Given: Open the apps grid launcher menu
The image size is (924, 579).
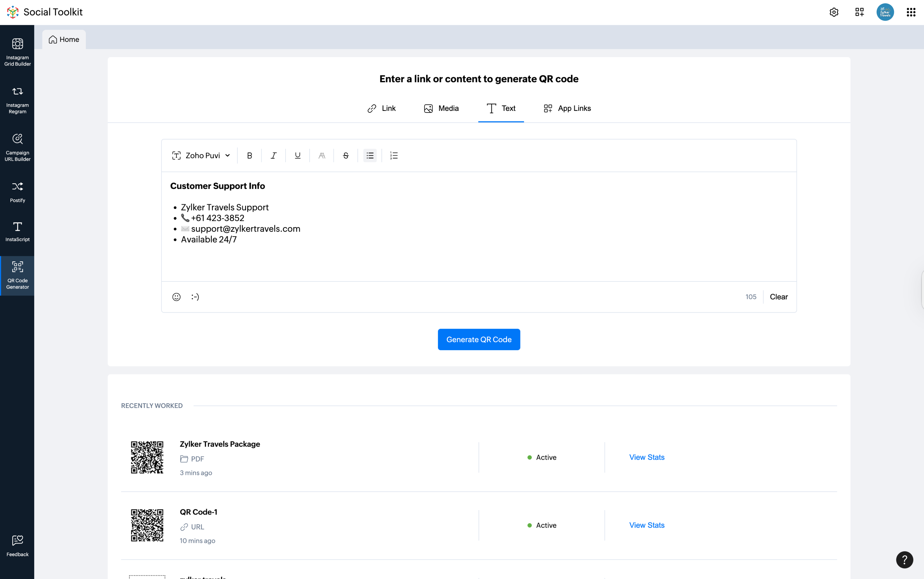Looking at the screenshot, I should point(910,12).
